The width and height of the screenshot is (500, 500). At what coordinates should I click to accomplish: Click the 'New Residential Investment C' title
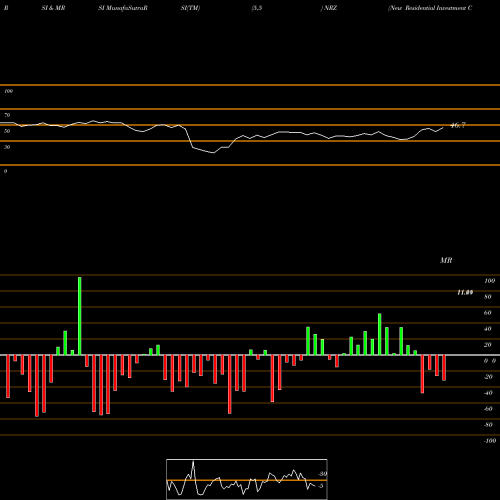pos(430,8)
